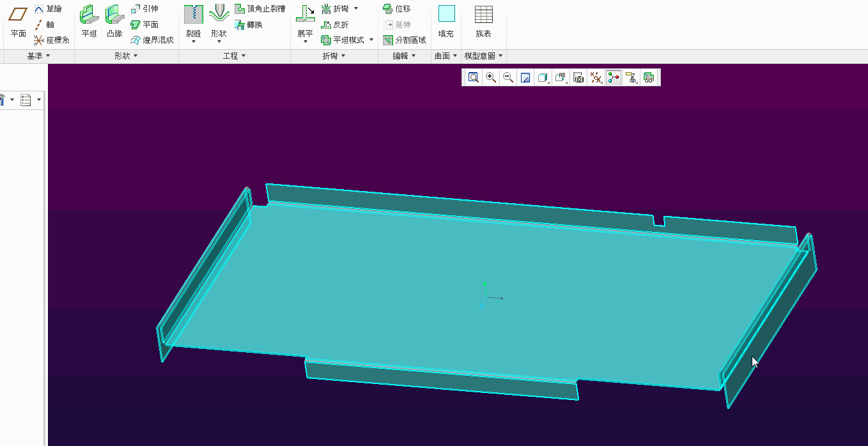Click the last graphics toolbar glasses icon
The height and width of the screenshot is (446, 868).
coord(649,77)
